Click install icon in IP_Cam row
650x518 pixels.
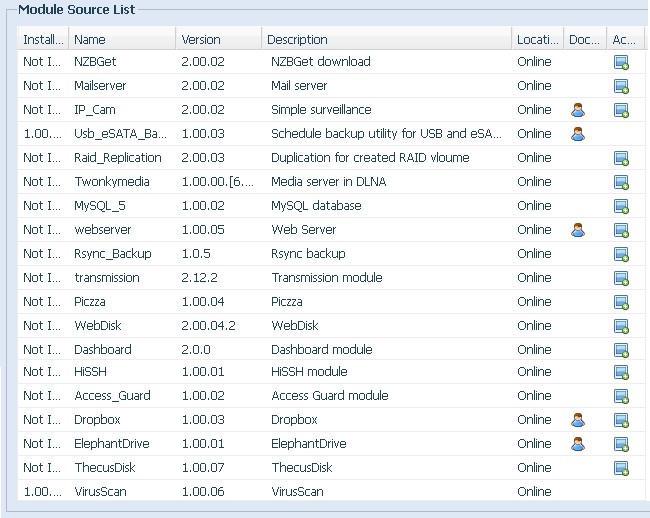(x=621, y=111)
